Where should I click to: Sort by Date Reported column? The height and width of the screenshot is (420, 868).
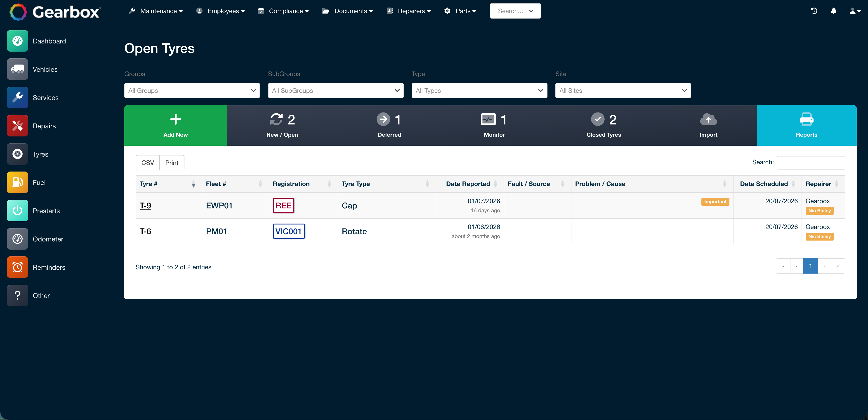[x=470, y=184]
